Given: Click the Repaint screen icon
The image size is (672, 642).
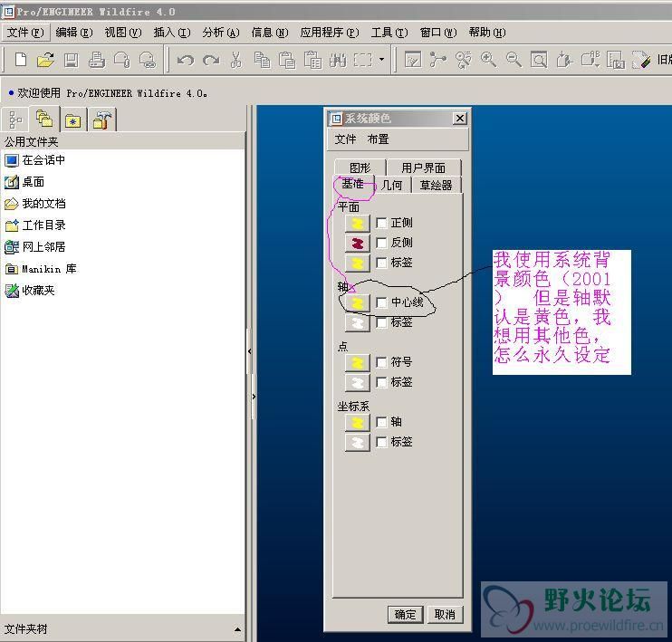Looking at the screenshot, I should click(x=413, y=60).
